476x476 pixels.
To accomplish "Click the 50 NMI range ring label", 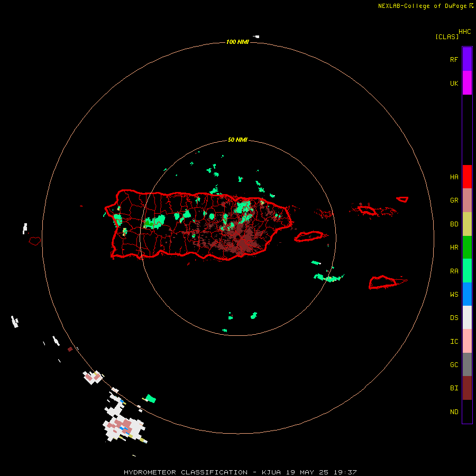I will (x=237, y=140).
